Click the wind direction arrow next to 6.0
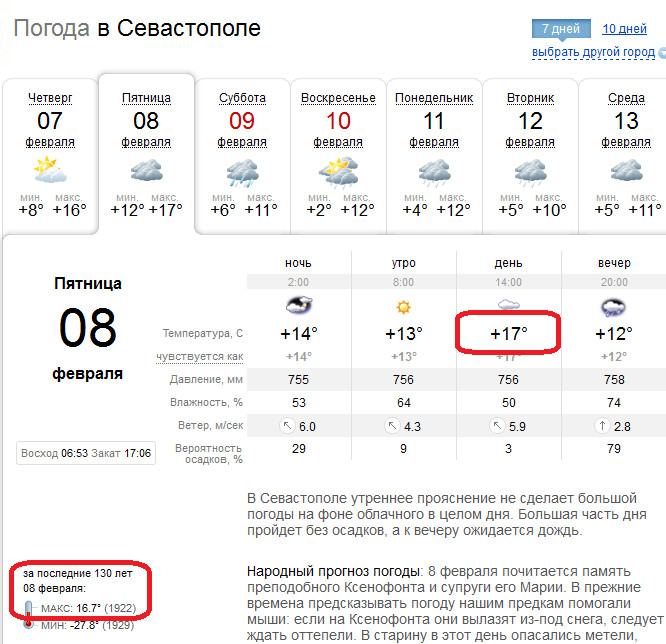Screen dimensions: 666x644 (x=288, y=425)
